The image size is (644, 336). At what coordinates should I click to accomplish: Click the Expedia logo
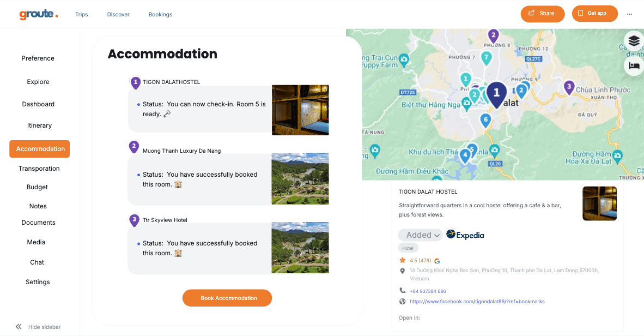(465, 235)
